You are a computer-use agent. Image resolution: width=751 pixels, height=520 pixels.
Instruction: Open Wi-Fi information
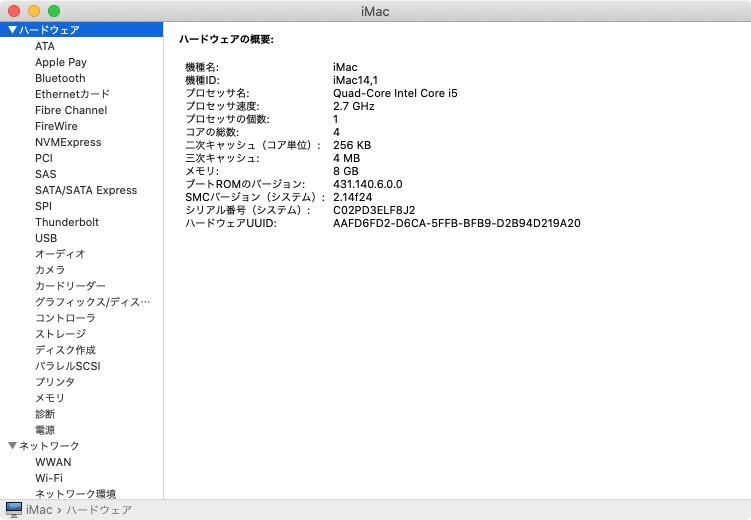[x=49, y=478]
